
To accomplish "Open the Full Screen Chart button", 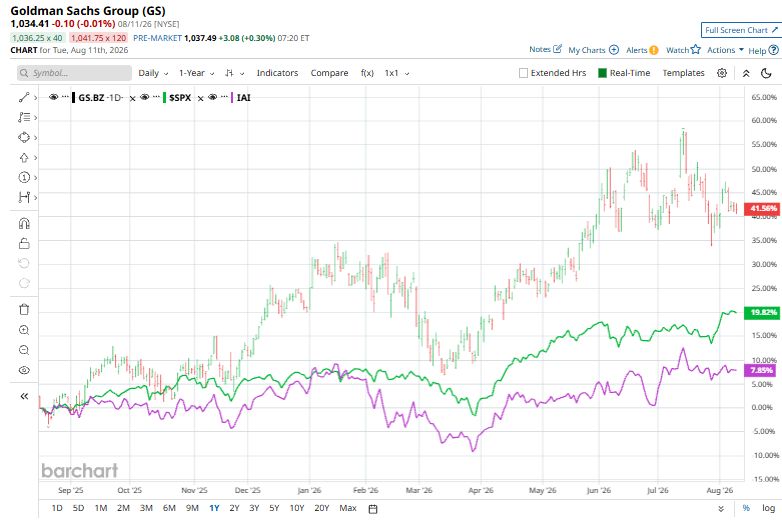I will pyautogui.click(x=741, y=30).
